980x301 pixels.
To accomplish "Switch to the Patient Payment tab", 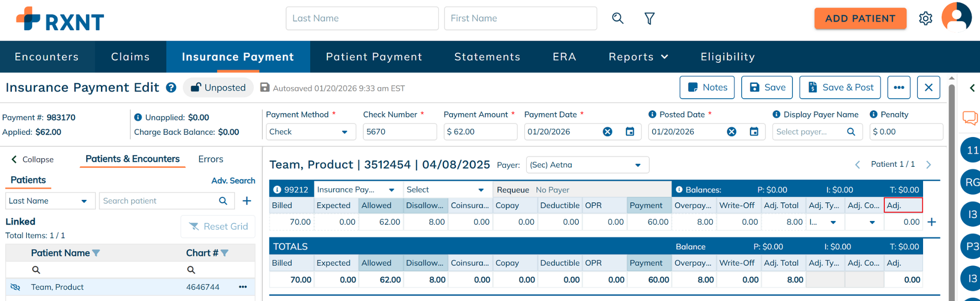I will [x=374, y=57].
